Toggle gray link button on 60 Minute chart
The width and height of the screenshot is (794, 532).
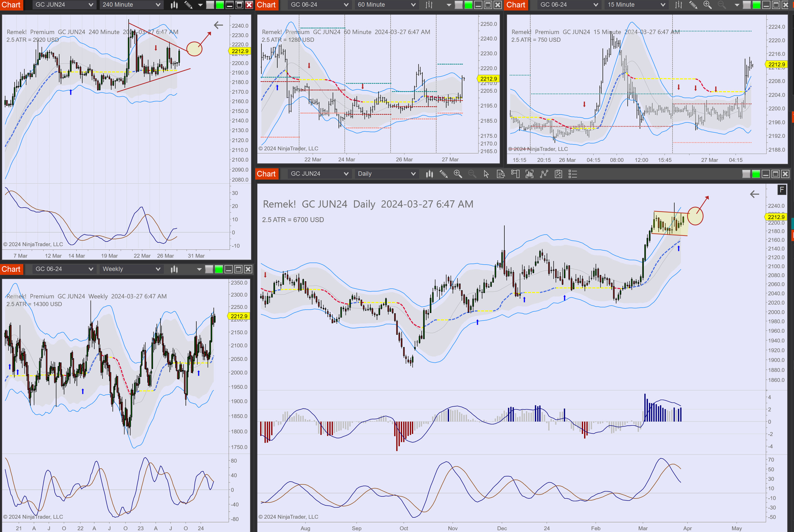459,5
